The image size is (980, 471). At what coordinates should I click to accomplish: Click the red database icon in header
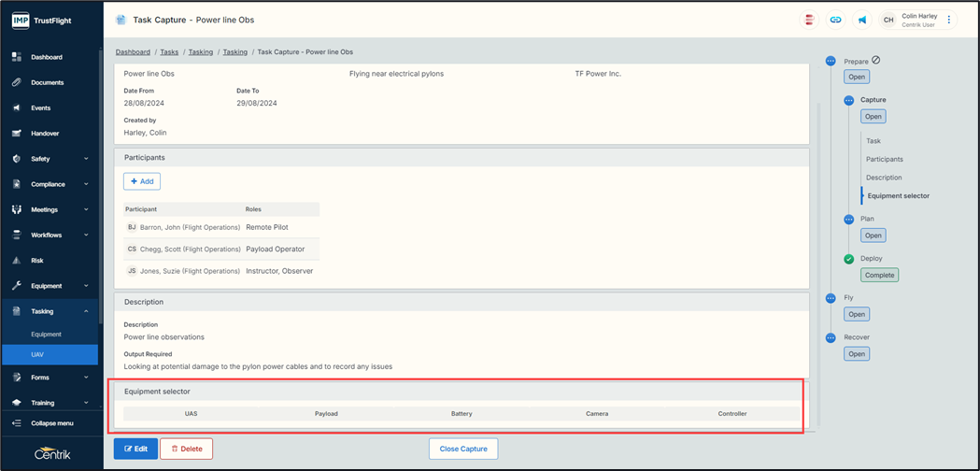(809, 20)
